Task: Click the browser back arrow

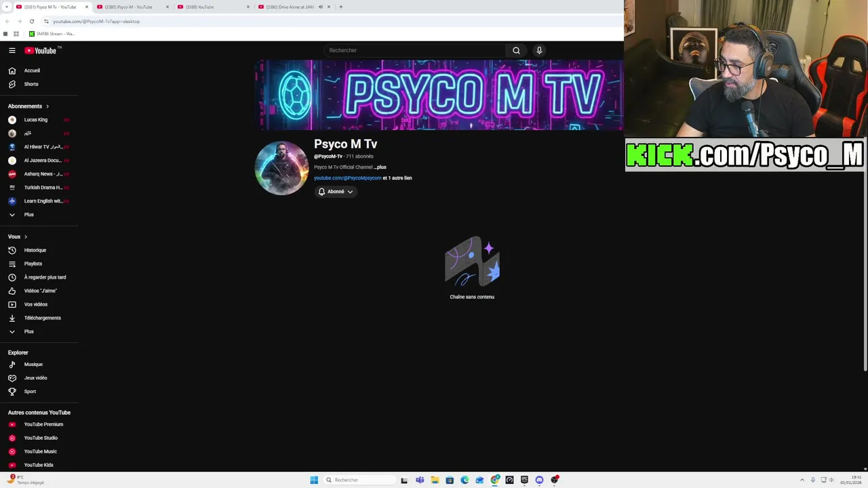Action: click(x=7, y=21)
